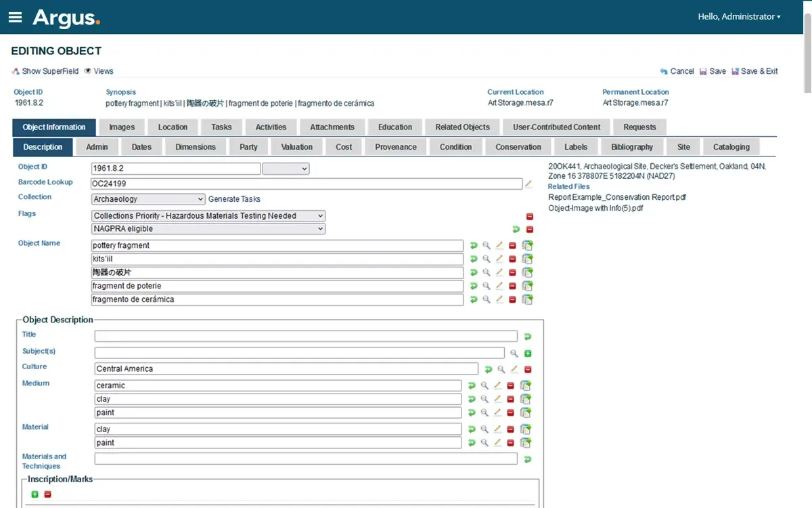Edit the Culture Central America entry
The width and height of the screenshot is (812, 508).
[514, 369]
